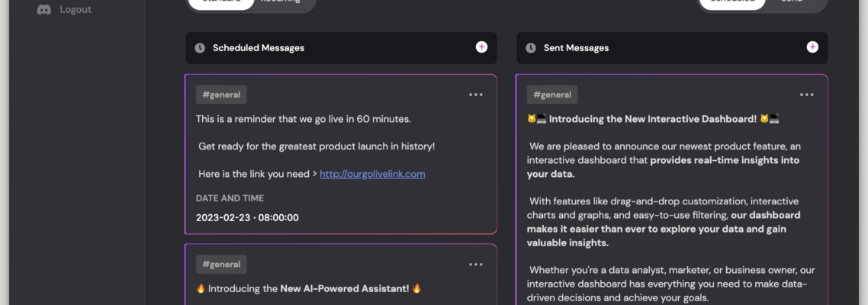The image size is (868, 305).
Task: Click the clock icon in Sent Messages header
Action: [530, 48]
